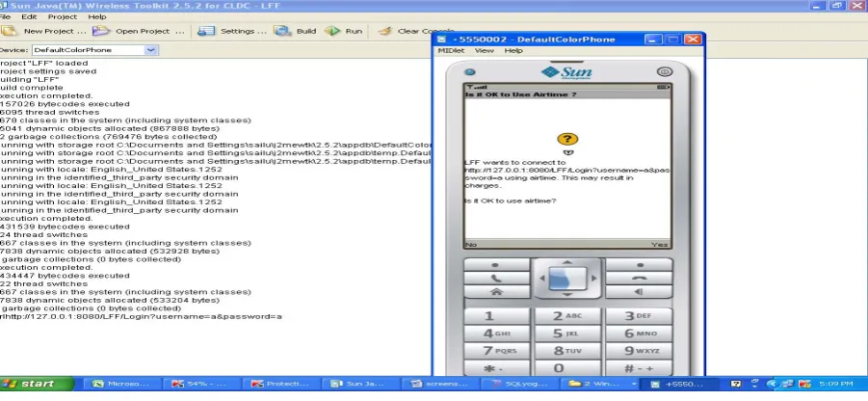Screen dimensions: 868x401
Task: Open the Device dropdown showing DefaultColorPhone
Action: point(95,50)
